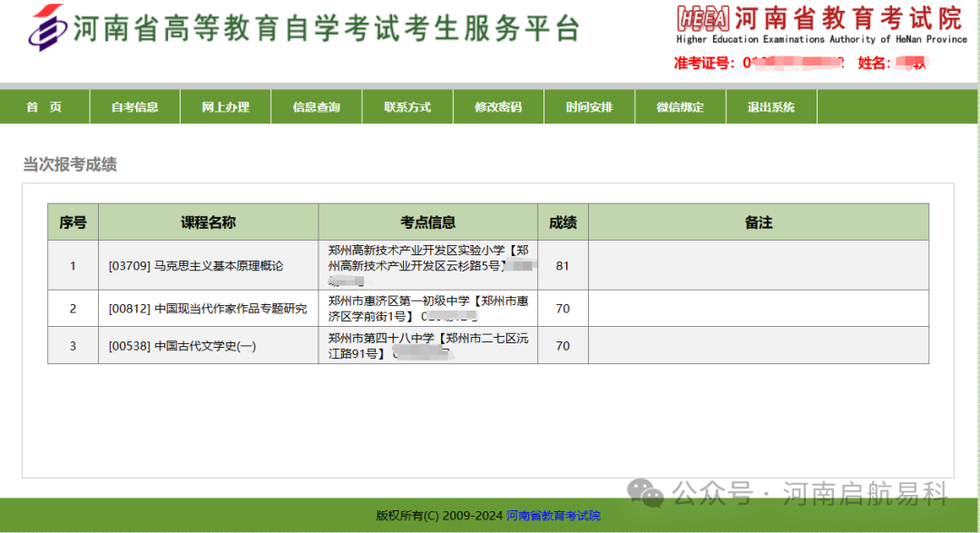Select 信息查询 in the navigation bar

click(x=317, y=107)
